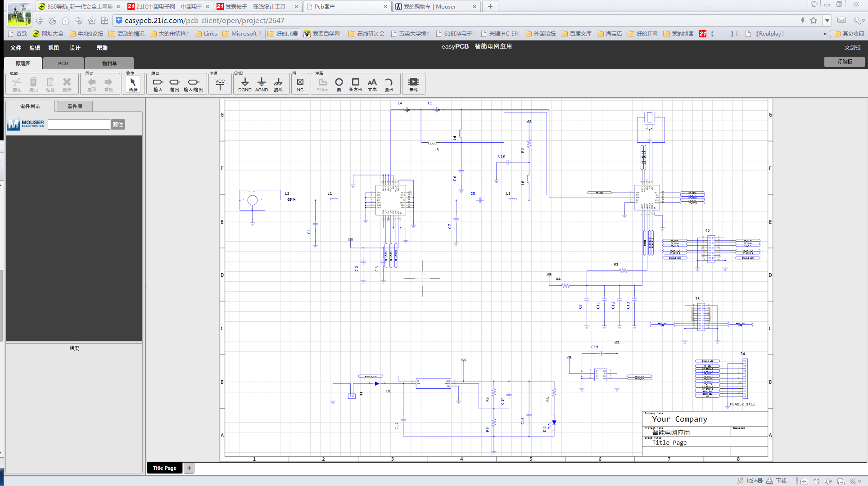Switch to the 原理图 schematic tab

pos(23,63)
